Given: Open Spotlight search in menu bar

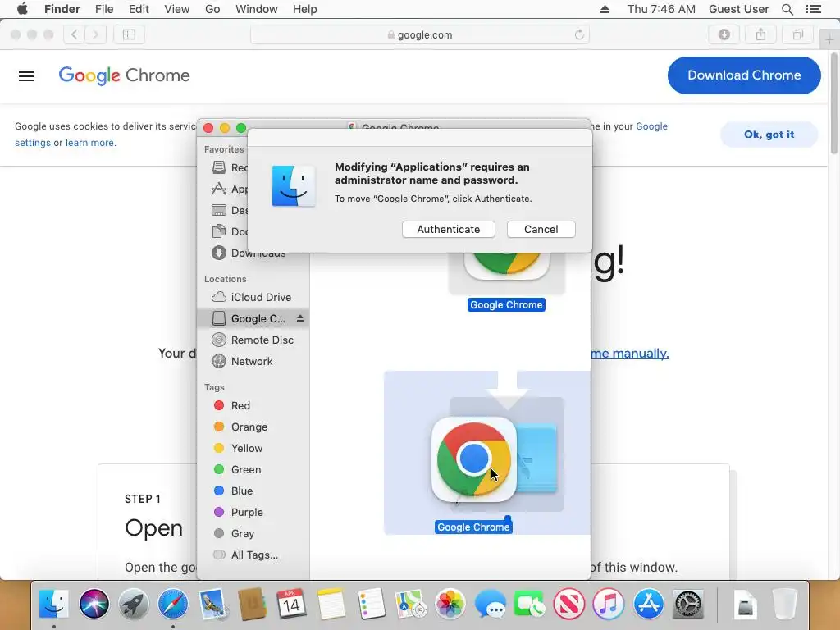Looking at the screenshot, I should tap(787, 9).
